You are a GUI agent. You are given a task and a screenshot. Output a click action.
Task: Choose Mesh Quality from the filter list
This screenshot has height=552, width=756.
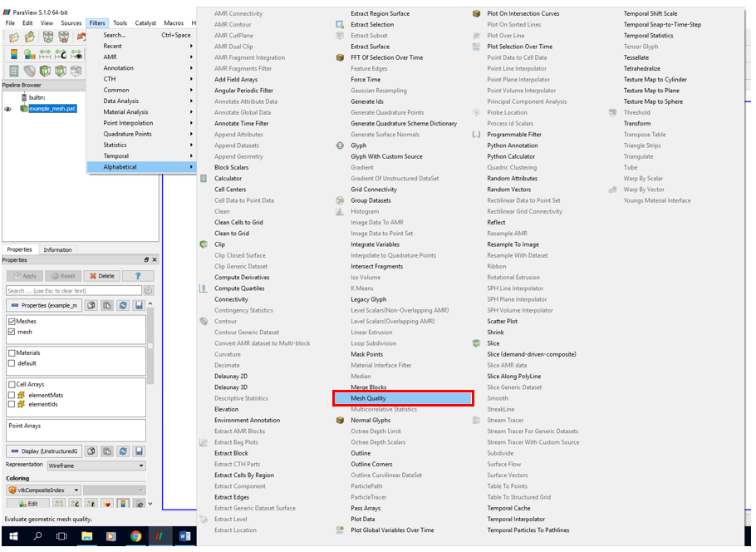coord(403,398)
